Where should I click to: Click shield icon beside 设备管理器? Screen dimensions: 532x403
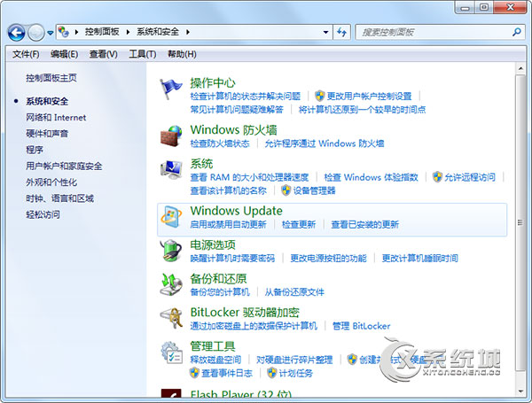[x=286, y=190]
